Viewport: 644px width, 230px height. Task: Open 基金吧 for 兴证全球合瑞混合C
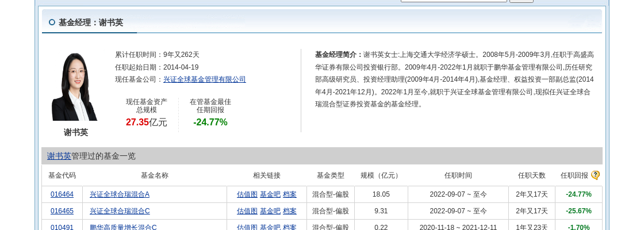pyautogui.click(x=270, y=211)
